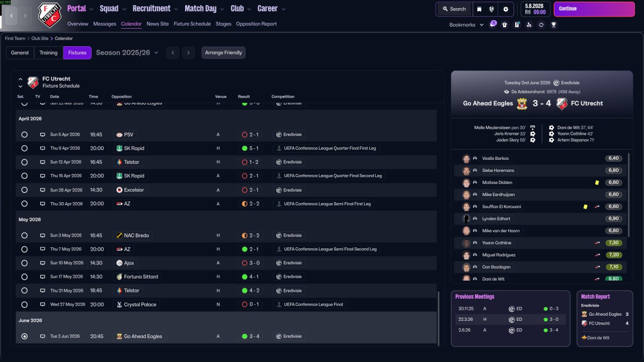Open the Fixture Schedule sub-menu item
644x362 pixels.
coord(192,24)
